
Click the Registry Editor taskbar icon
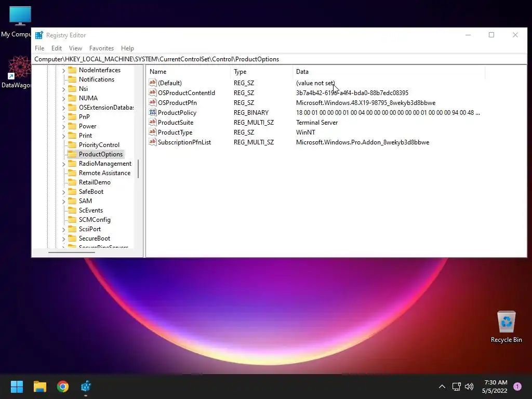tap(86, 387)
